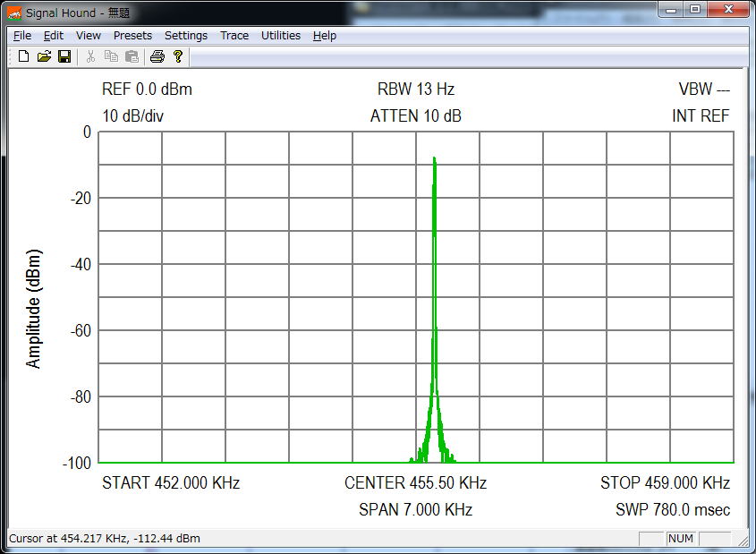
Task: Click the 10 dB/div label
Action: click(132, 115)
